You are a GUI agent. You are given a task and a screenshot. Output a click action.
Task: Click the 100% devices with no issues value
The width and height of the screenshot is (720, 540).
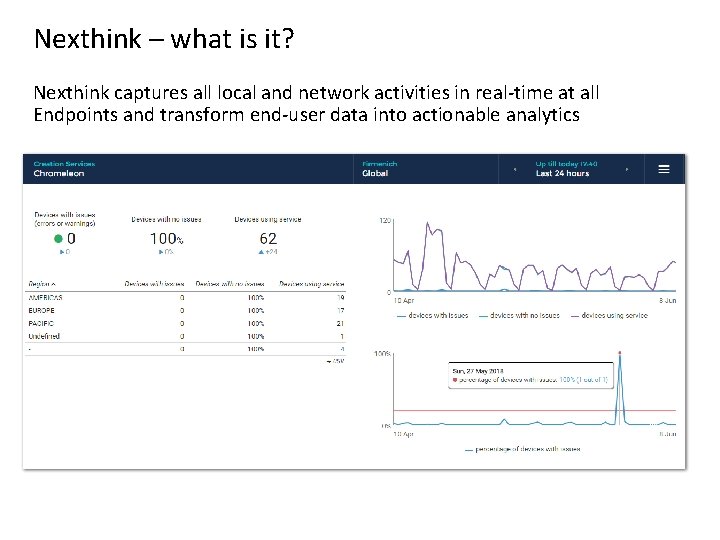167,238
